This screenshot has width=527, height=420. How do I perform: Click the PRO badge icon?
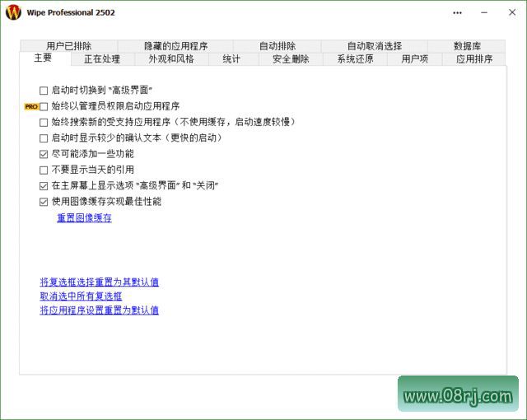click(x=31, y=106)
